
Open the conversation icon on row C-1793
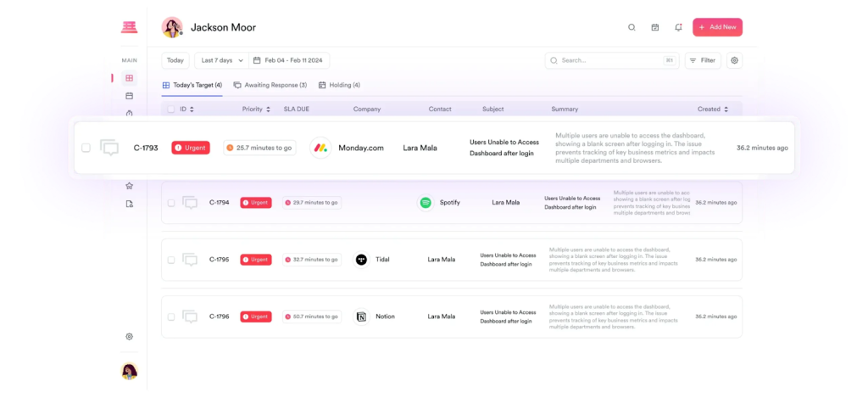(109, 148)
